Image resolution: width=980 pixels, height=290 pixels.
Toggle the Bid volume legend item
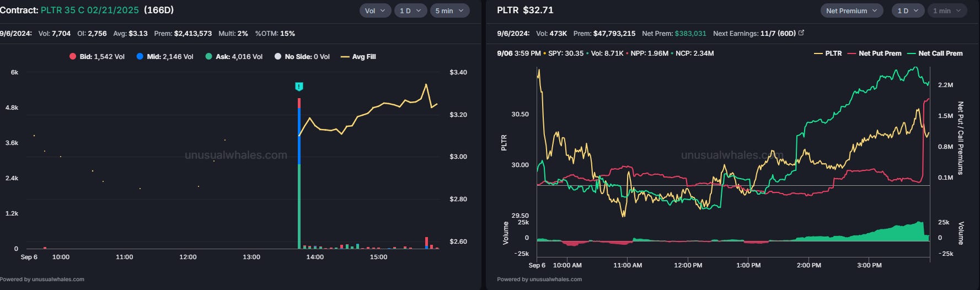click(x=97, y=57)
